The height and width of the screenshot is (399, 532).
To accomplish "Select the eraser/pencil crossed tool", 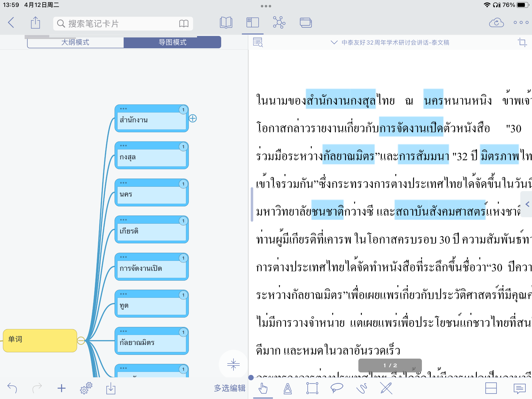I will pos(386,388).
